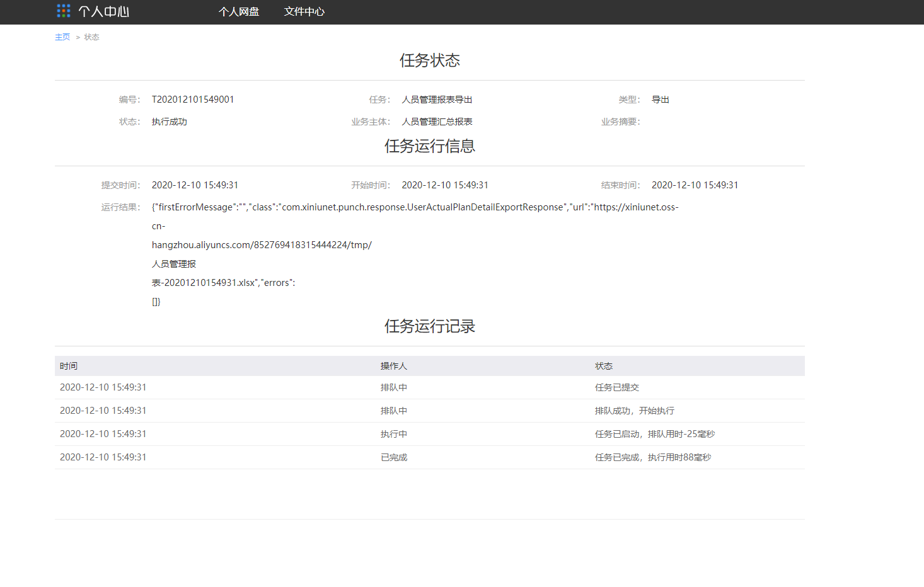Click the hangzhou.aliyuncs.com URL line
Image resolution: width=924 pixels, height=587 pixels.
pyautogui.click(x=262, y=245)
